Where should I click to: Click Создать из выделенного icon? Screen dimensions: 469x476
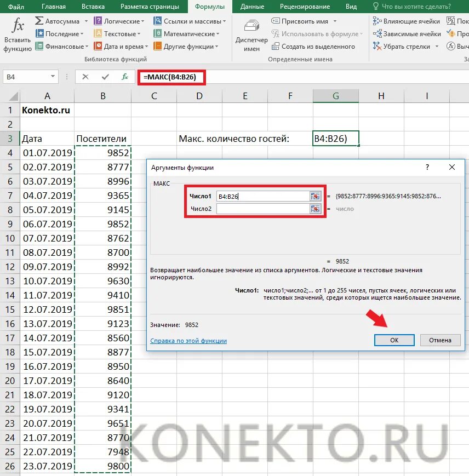click(x=276, y=46)
